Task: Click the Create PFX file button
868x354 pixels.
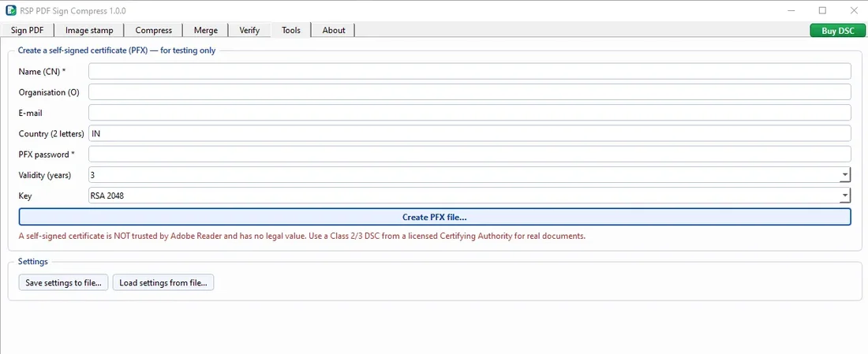Action: (435, 217)
